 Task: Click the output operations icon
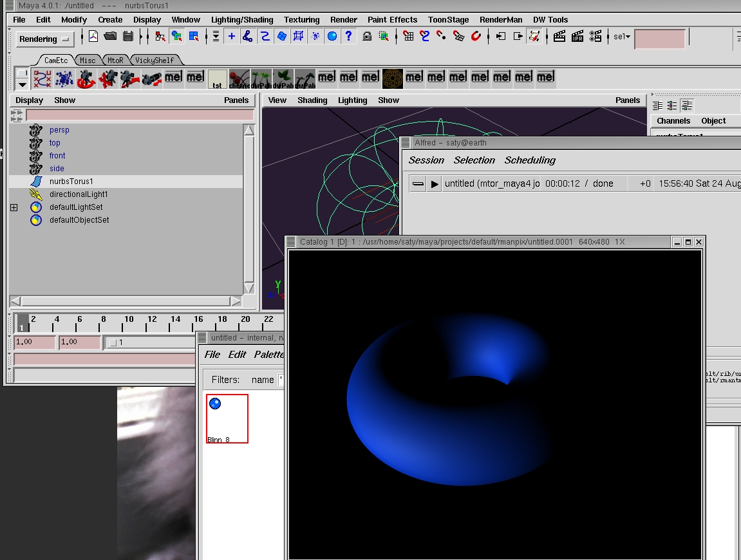518,37
